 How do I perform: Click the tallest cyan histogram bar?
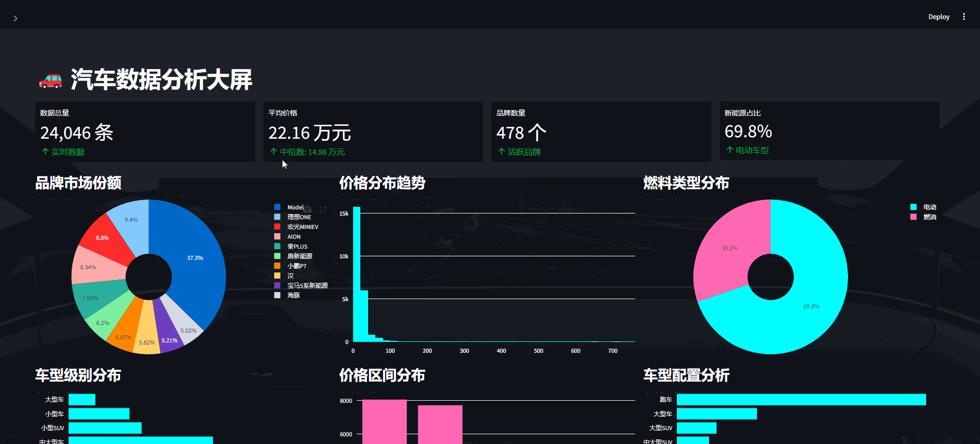click(x=357, y=274)
